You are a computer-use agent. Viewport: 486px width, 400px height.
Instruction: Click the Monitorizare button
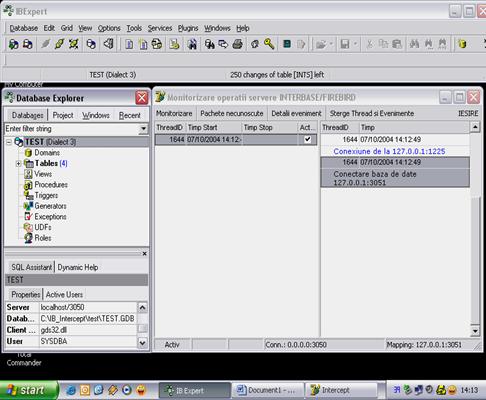pos(174,114)
